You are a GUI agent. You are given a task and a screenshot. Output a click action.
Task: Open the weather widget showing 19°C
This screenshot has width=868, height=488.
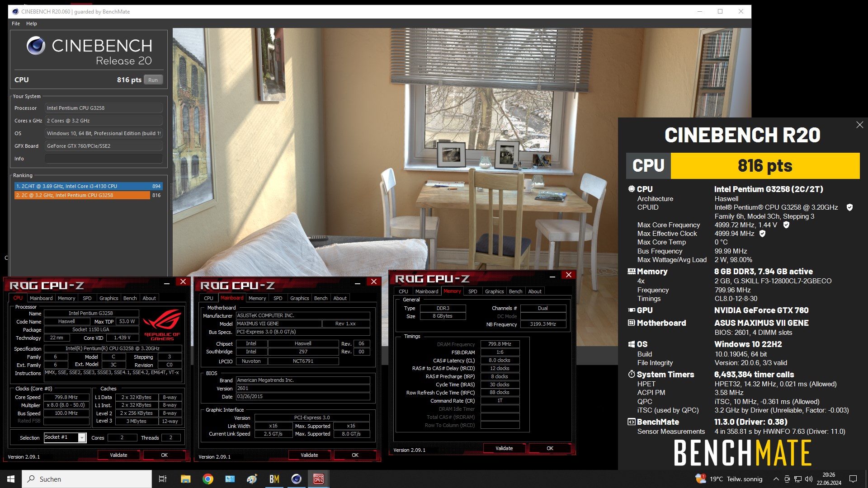pyautogui.click(x=729, y=479)
